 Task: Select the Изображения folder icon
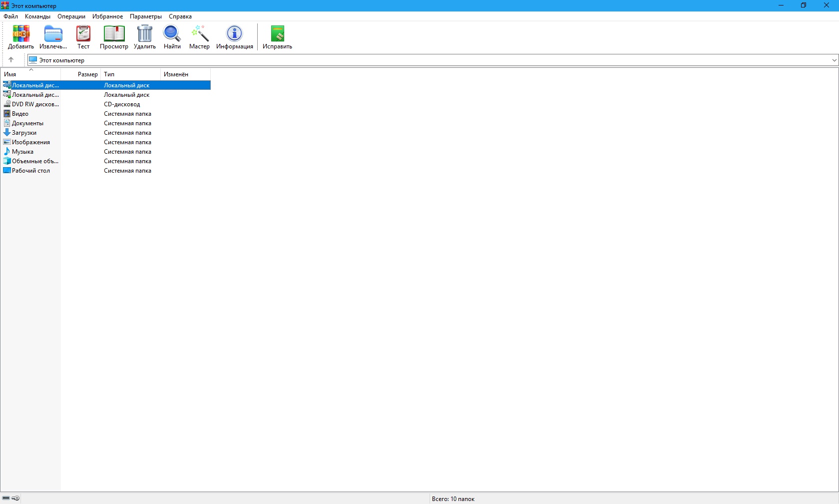click(7, 142)
